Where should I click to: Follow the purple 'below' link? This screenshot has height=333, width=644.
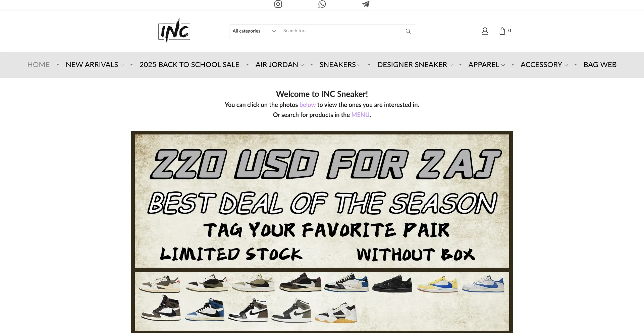coord(308,105)
